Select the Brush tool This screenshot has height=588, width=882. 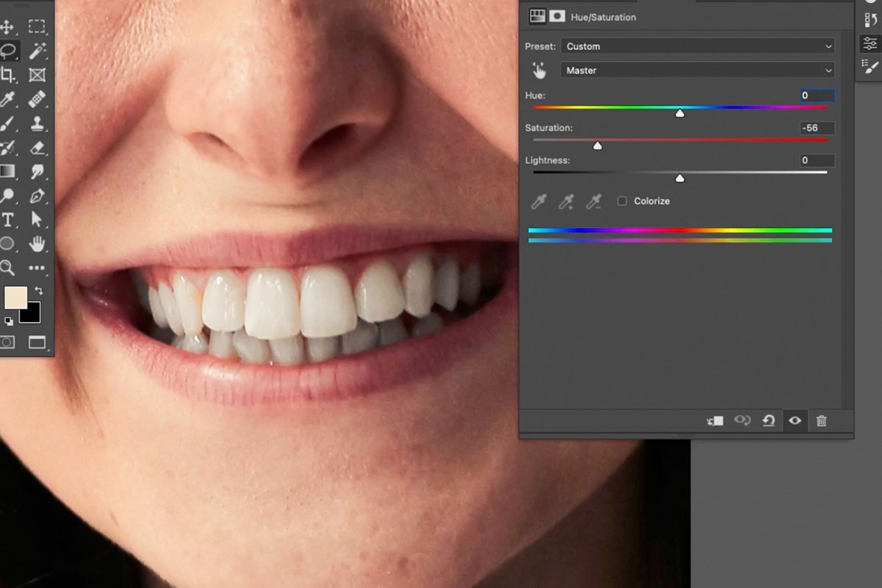pos(7,123)
